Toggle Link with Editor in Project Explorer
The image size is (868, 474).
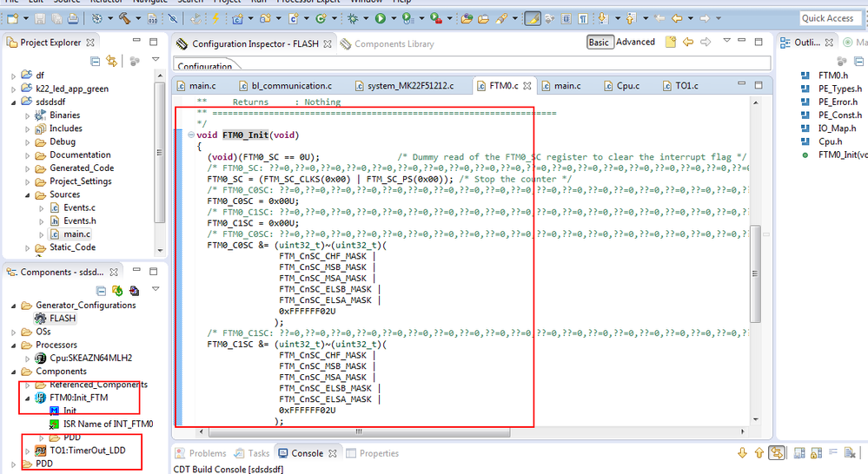112,62
